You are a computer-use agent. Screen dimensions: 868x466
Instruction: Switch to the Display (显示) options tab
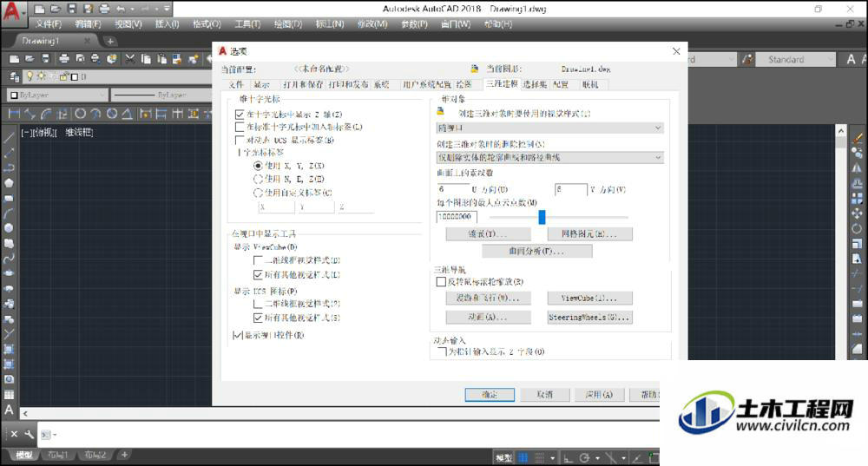point(262,85)
